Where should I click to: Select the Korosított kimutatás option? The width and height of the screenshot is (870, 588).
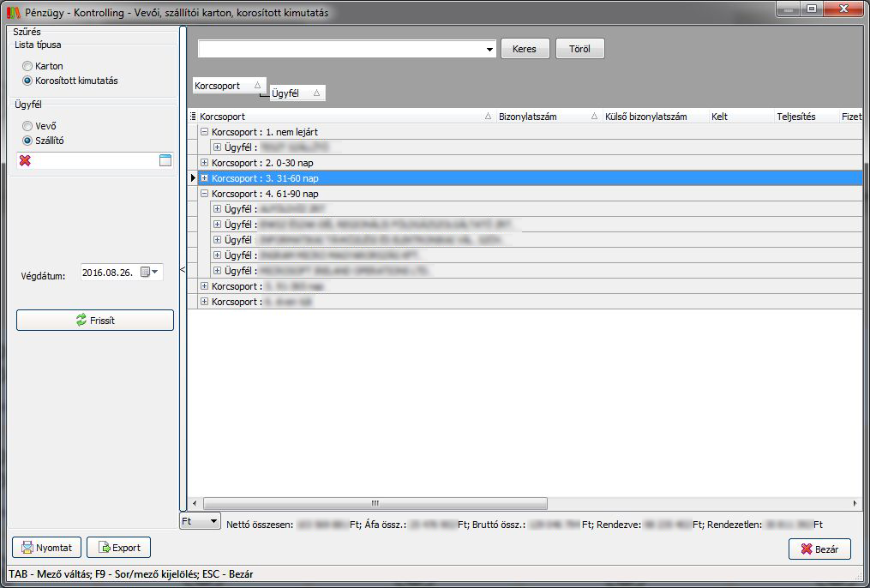coord(28,81)
